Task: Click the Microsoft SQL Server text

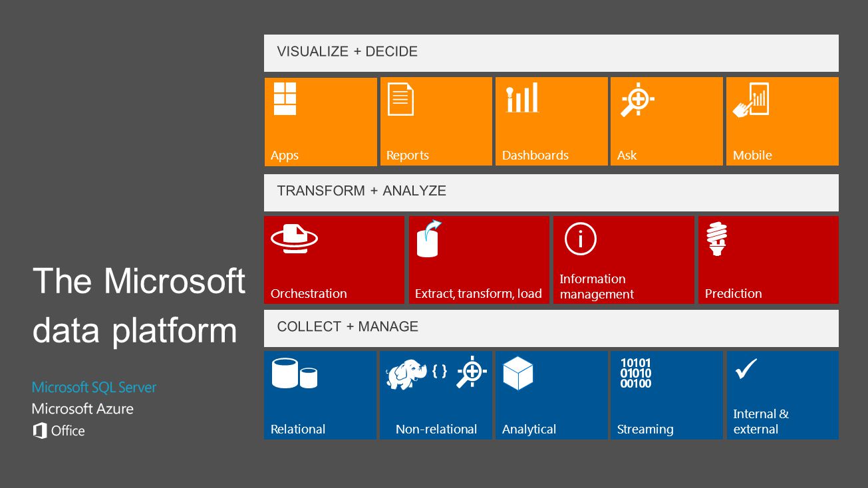Action: pos(94,387)
